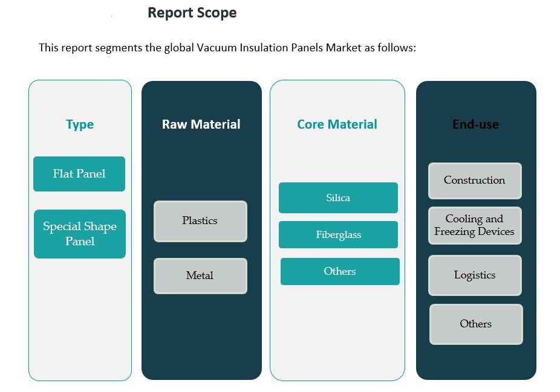Select the Metal raw material box

[200, 276]
